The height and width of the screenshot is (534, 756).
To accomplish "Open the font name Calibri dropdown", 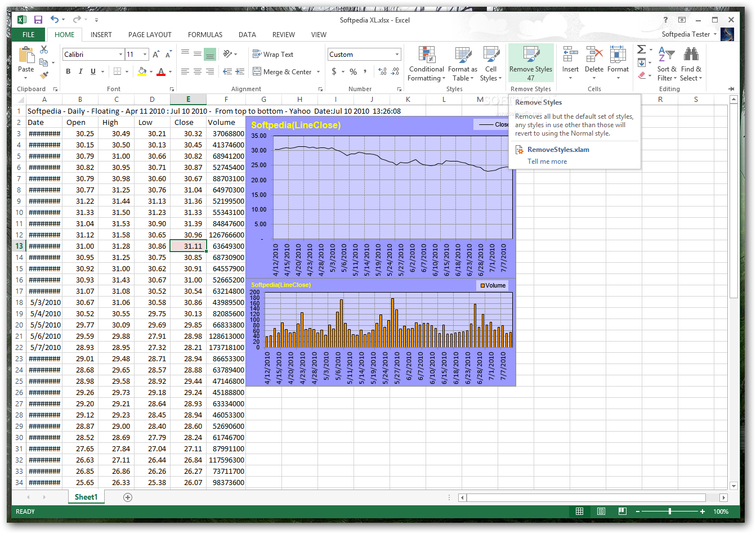I will click(120, 55).
